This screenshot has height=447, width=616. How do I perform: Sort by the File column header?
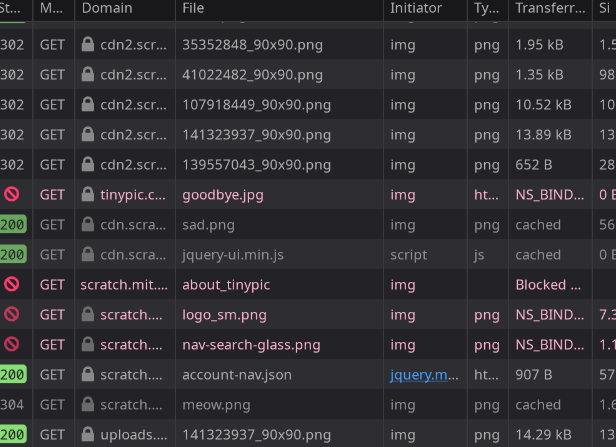click(x=279, y=8)
